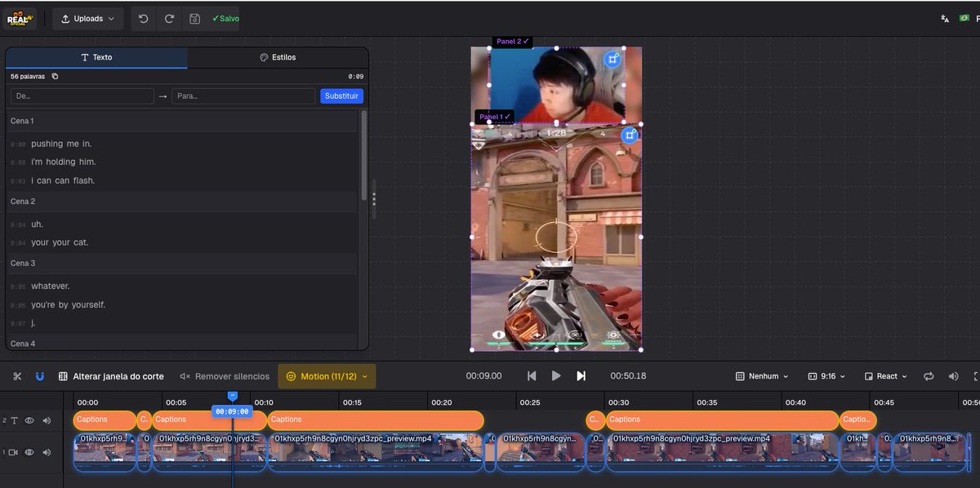Click Remover silencios button
Viewport: 980px width, 488px height.
coord(225,376)
